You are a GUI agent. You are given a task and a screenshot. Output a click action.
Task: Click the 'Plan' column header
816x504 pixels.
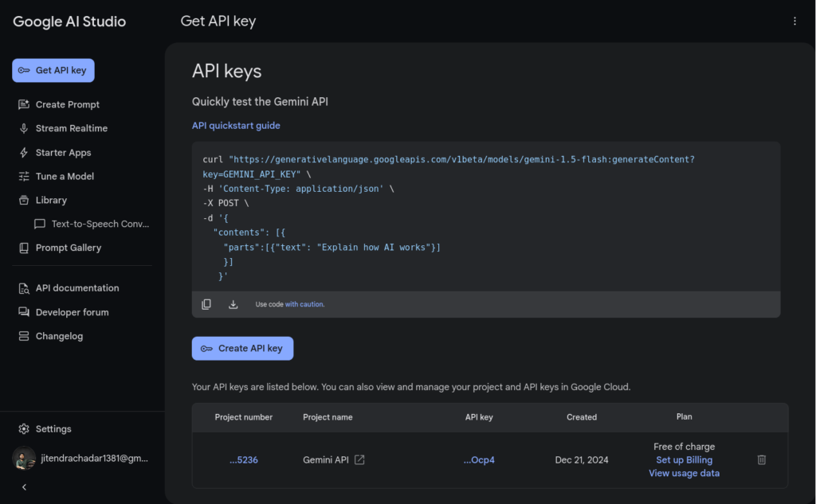684,416
